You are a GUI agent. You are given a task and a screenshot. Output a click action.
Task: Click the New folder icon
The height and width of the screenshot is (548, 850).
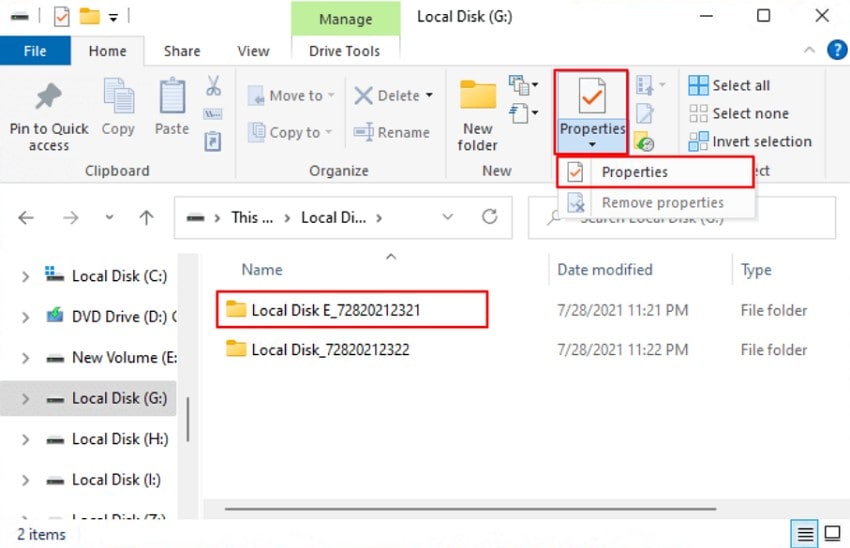click(478, 95)
